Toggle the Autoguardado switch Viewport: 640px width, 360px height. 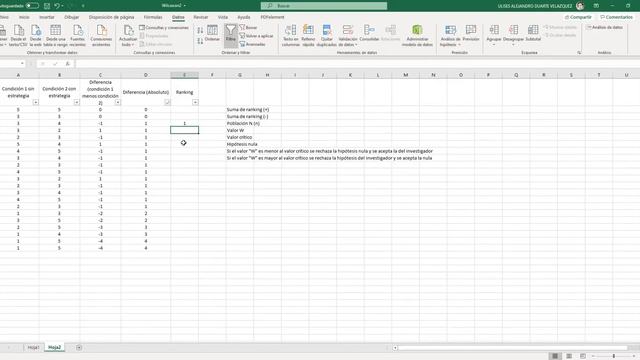click(32, 6)
